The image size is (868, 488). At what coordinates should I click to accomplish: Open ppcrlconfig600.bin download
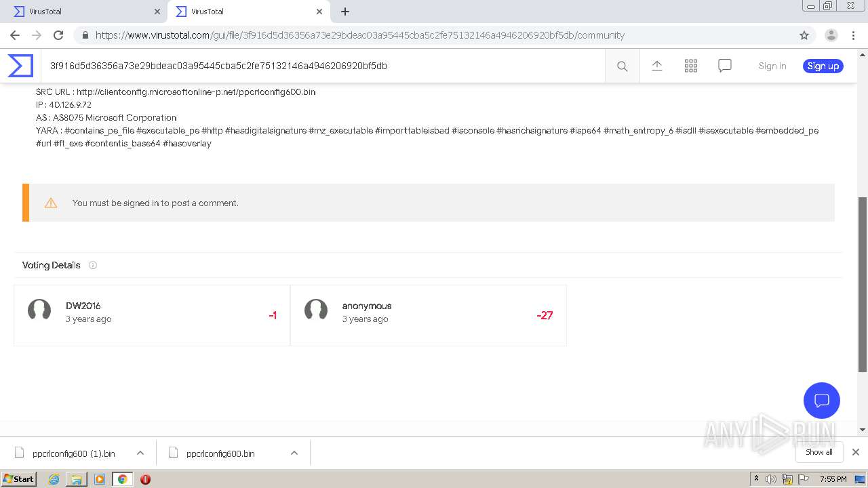pyautogui.click(x=220, y=453)
